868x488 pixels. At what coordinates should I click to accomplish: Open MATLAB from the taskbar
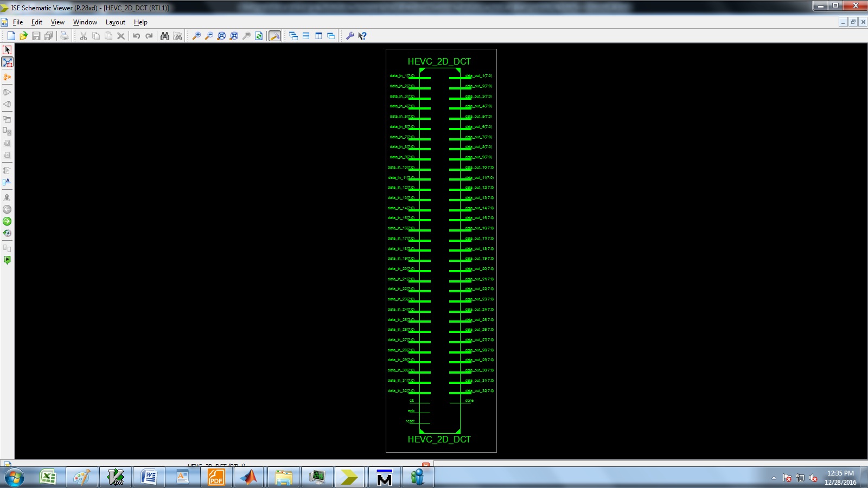(x=250, y=477)
